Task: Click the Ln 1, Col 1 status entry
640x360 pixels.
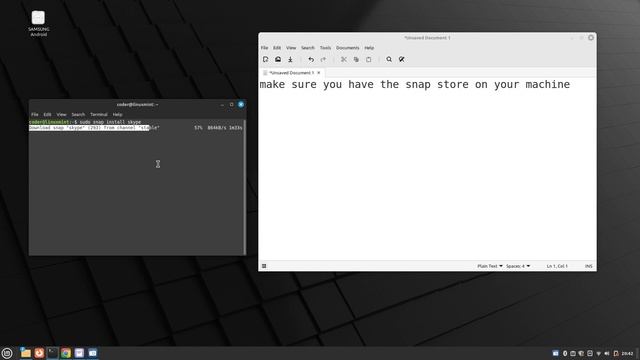Action: 557,266
